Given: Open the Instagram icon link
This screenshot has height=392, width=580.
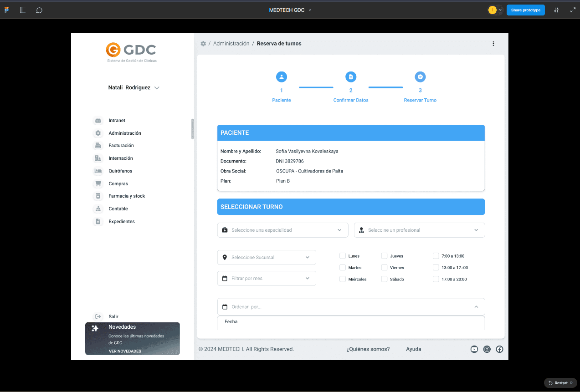Looking at the screenshot, I should [x=487, y=349].
